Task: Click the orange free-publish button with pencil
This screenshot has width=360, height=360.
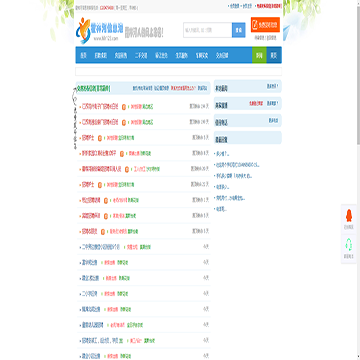Action: (265, 25)
